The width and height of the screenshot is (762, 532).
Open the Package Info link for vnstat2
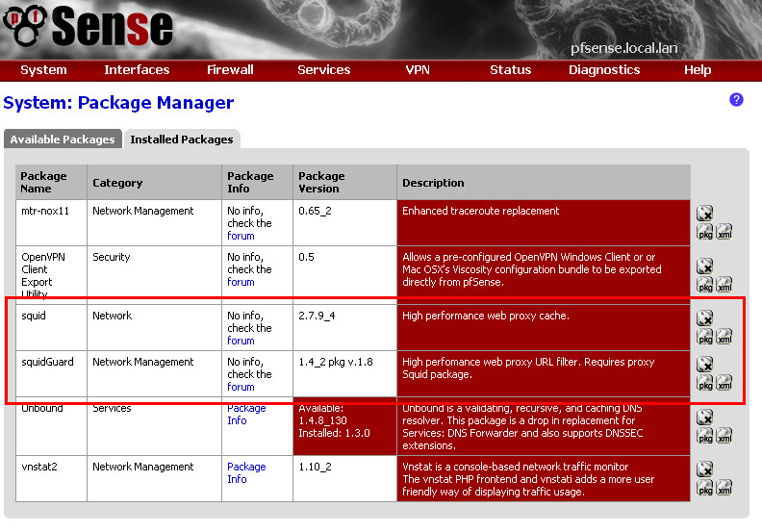click(x=246, y=472)
